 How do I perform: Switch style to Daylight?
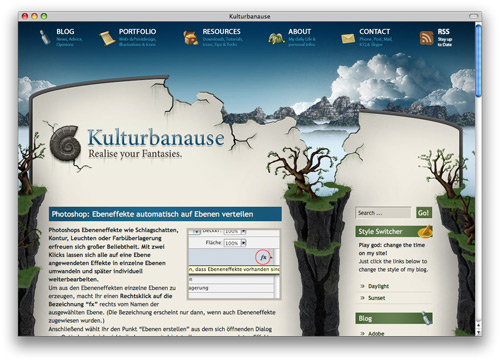(378, 286)
